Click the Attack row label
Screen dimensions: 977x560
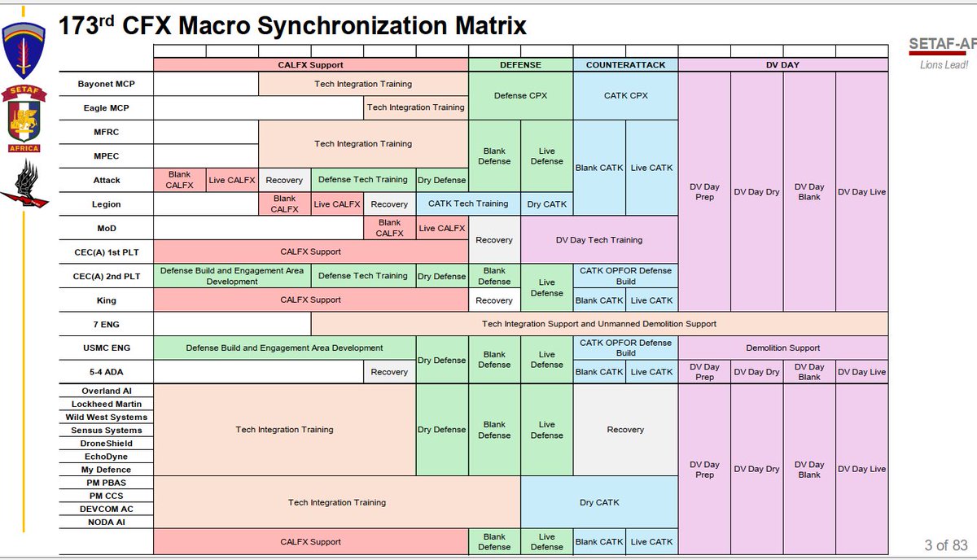coord(106,180)
